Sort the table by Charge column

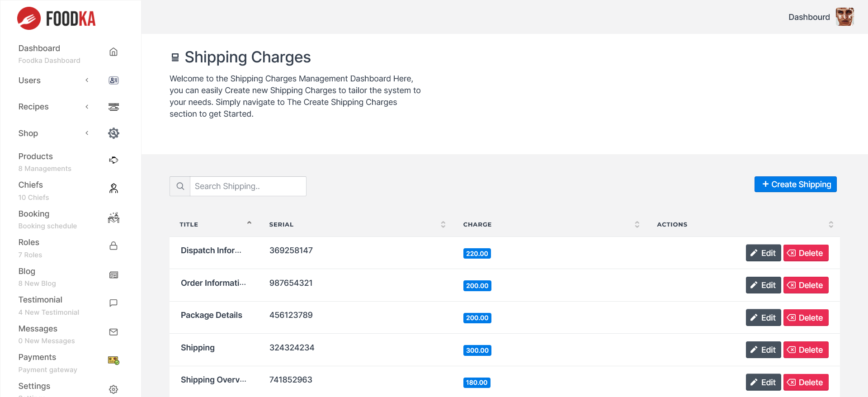point(637,224)
